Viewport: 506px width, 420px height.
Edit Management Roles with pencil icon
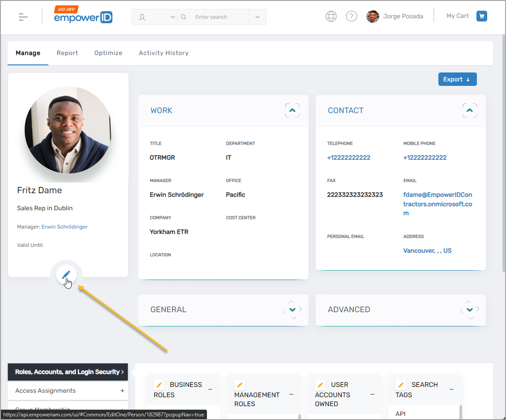point(240,385)
